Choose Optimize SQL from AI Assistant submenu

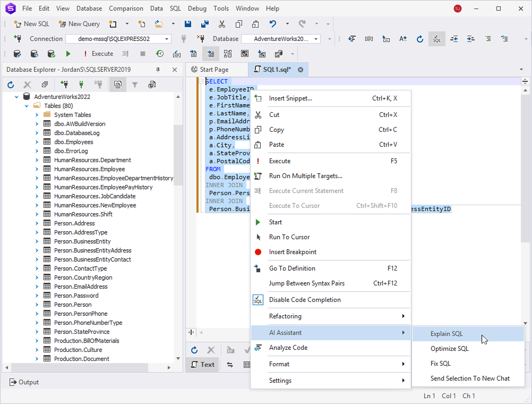(449, 349)
